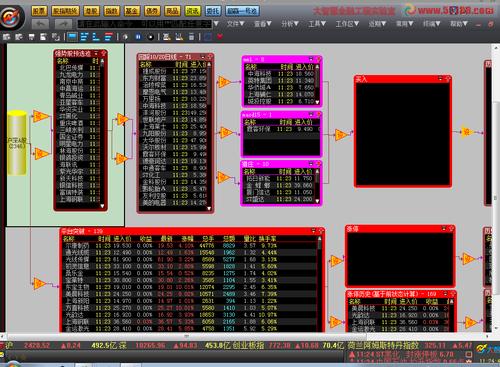Open the 债券 section button

tap(152, 11)
